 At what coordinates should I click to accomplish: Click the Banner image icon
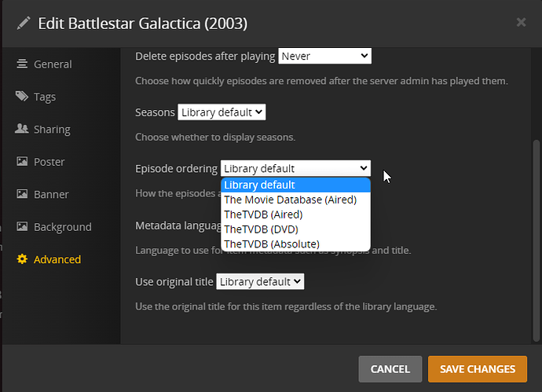coord(22,193)
